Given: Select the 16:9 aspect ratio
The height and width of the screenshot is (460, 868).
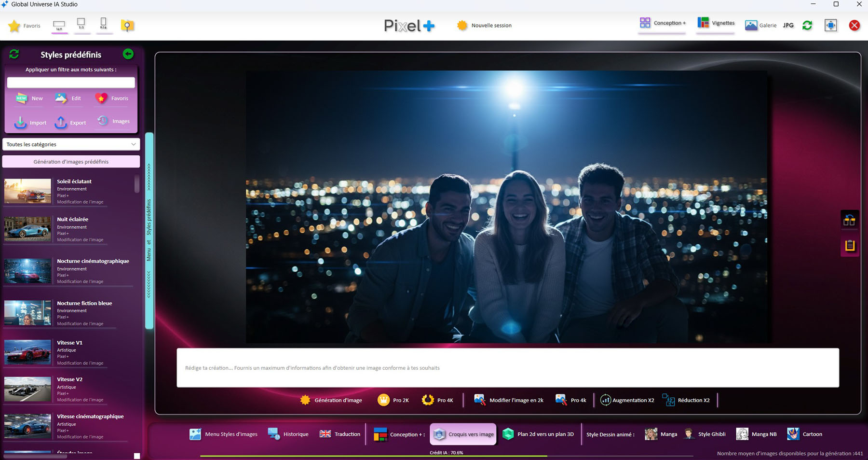Looking at the screenshot, I should click(59, 25).
